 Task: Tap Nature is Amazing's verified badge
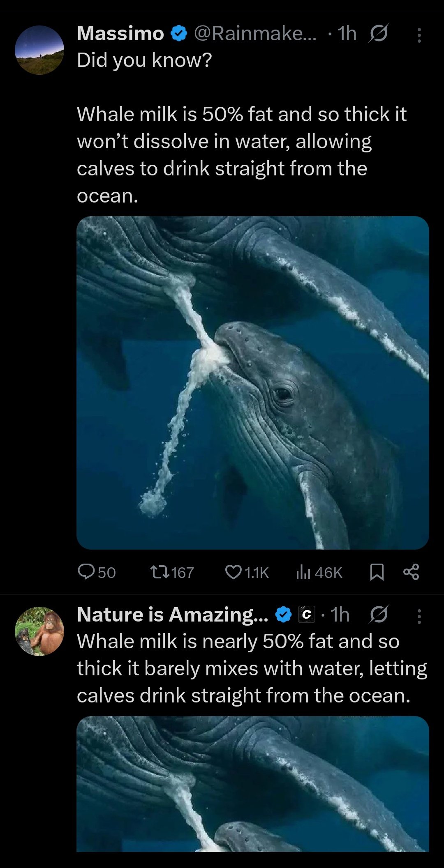[x=283, y=615]
